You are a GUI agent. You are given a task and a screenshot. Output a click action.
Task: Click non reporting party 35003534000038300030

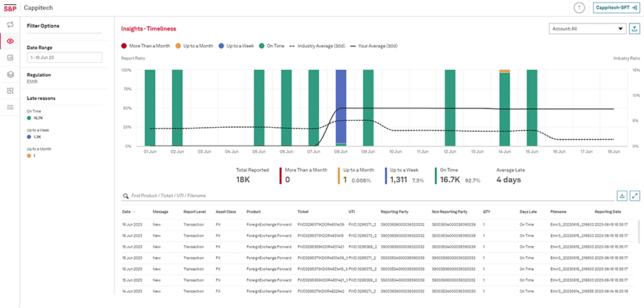click(x=454, y=291)
